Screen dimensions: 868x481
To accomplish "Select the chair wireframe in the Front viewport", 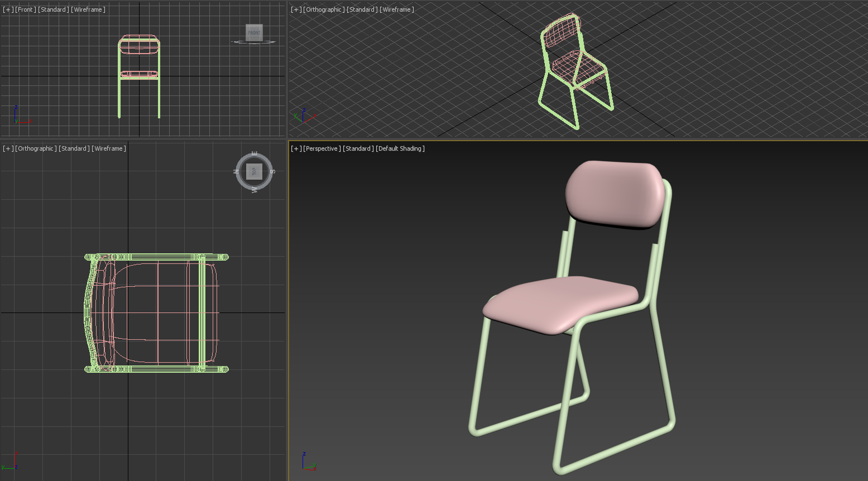I will pyautogui.click(x=139, y=76).
